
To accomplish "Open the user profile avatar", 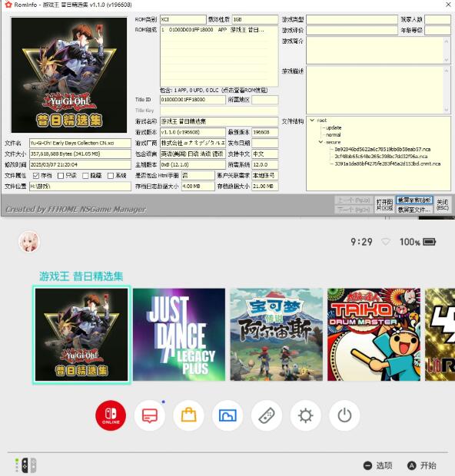I will tap(29, 242).
